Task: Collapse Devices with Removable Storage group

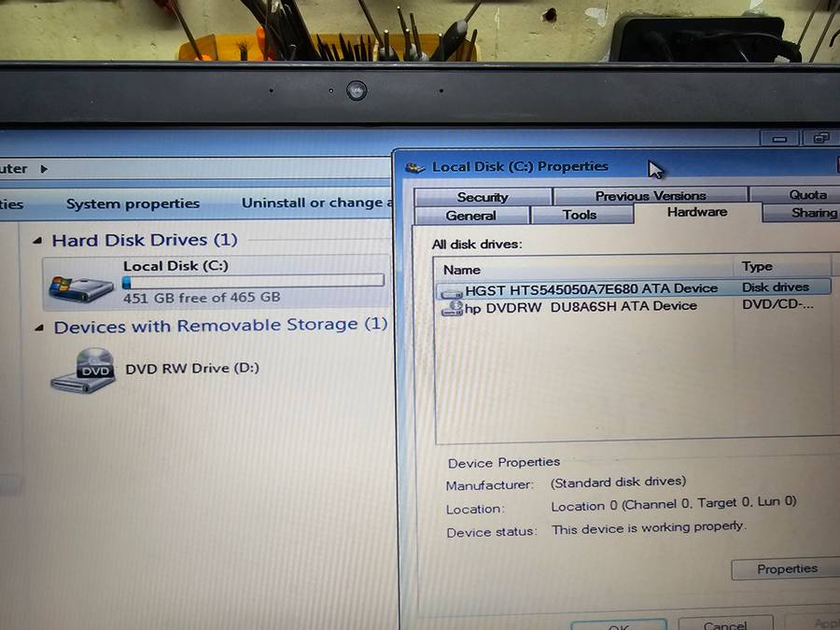Action: click(x=38, y=327)
